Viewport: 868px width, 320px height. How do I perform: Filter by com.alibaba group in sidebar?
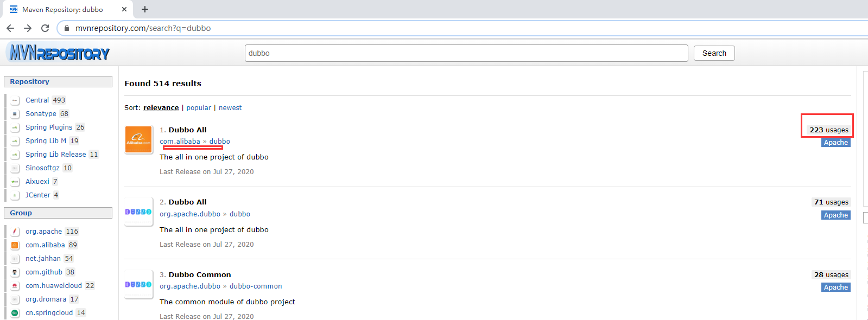tap(45, 245)
